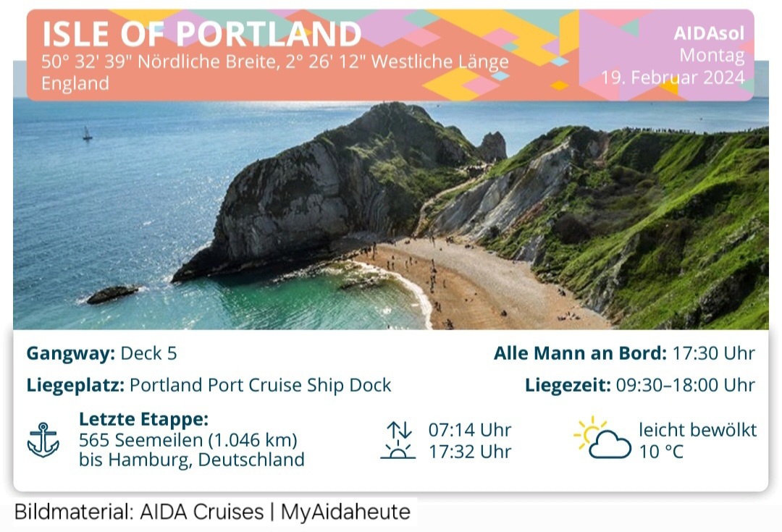
Task: Click the coordinates line under the title
Action: 275,62
